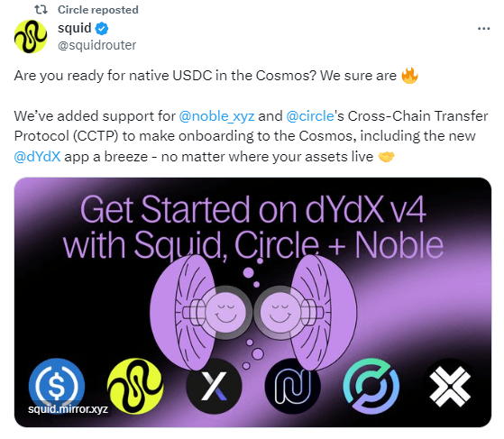Click the dYdX X logo

tap(214, 386)
